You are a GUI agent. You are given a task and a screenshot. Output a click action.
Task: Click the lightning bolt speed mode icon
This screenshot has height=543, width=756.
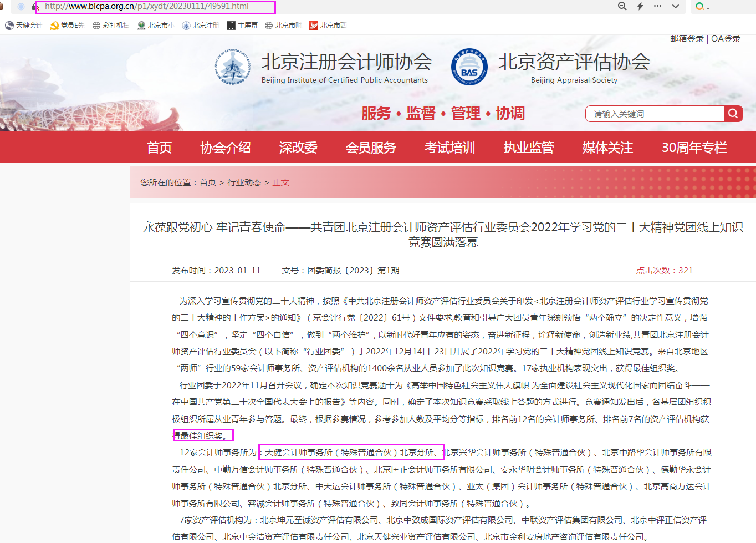click(640, 6)
